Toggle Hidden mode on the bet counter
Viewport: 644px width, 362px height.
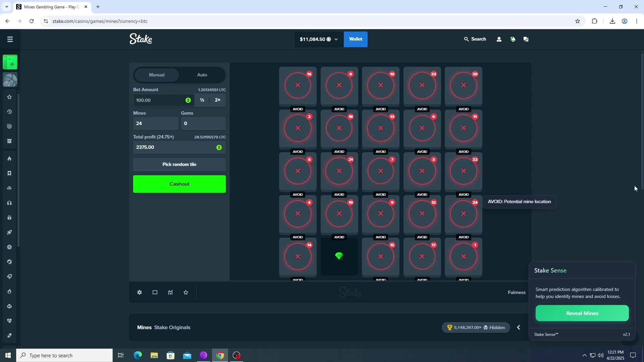click(x=495, y=327)
